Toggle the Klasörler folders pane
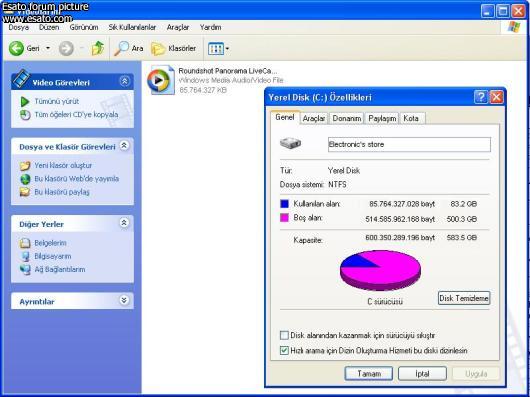Screen dimensions: 530x397 point(173,48)
